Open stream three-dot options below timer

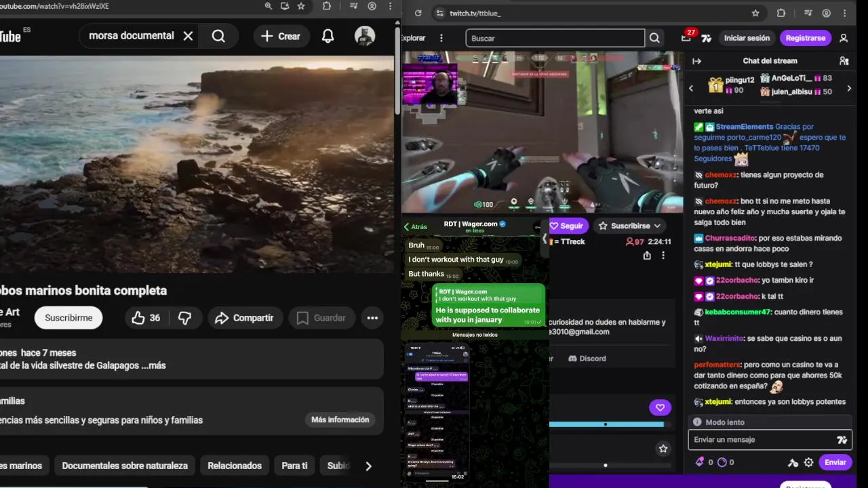pos(663,256)
